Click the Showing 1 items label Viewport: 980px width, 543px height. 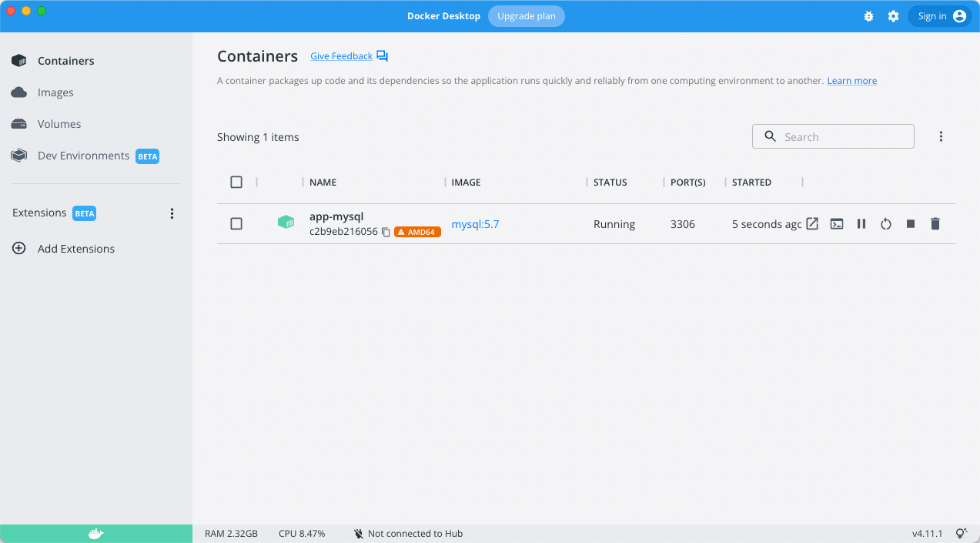(258, 137)
